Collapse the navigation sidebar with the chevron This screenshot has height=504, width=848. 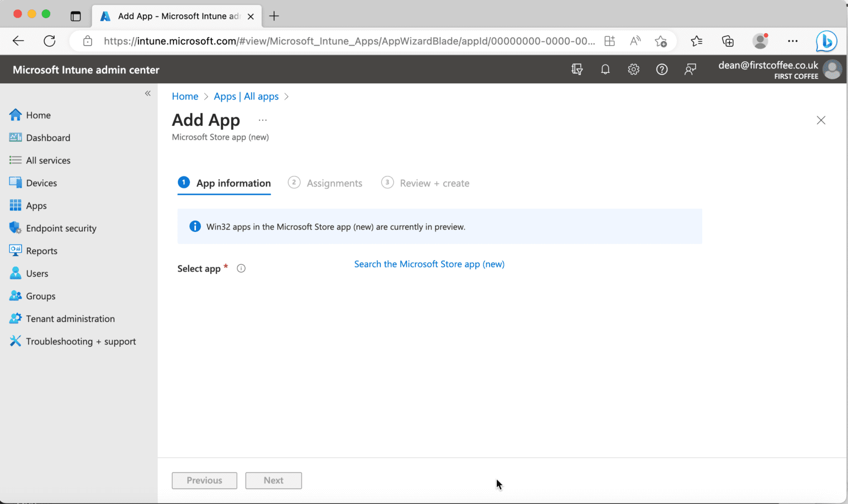point(147,93)
